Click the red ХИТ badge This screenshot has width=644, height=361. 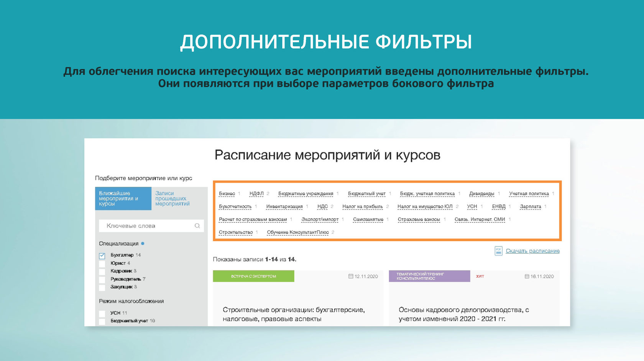click(x=480, y=276)
